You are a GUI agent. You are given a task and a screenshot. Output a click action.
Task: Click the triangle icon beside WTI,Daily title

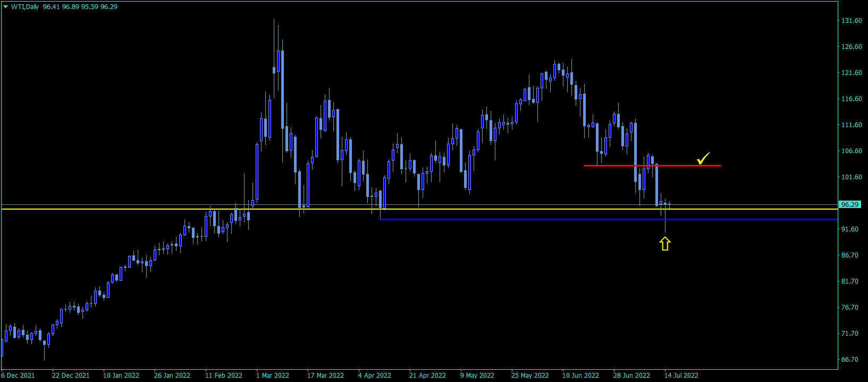point(5,7)
